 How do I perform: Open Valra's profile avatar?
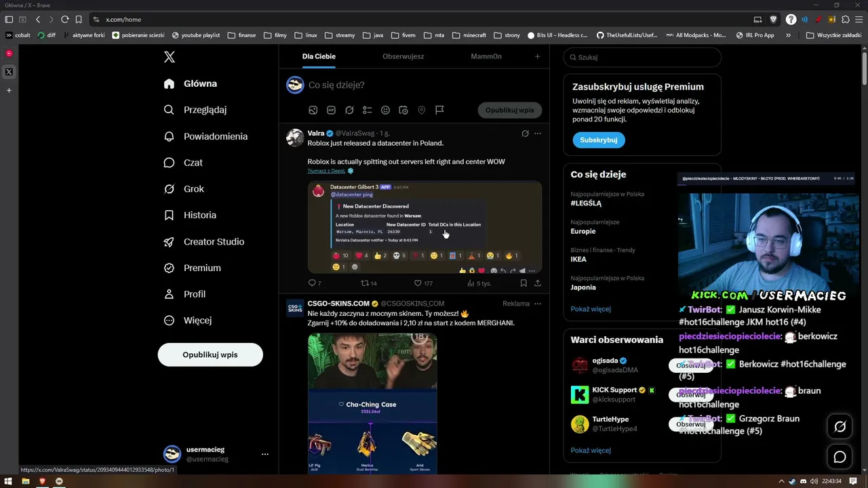[x=295, y=138]
